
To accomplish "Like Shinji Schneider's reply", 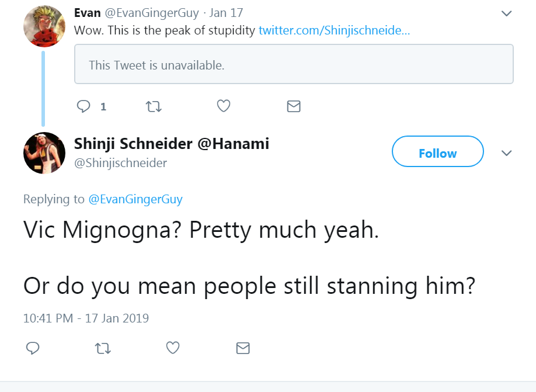I will coord(173,348).
